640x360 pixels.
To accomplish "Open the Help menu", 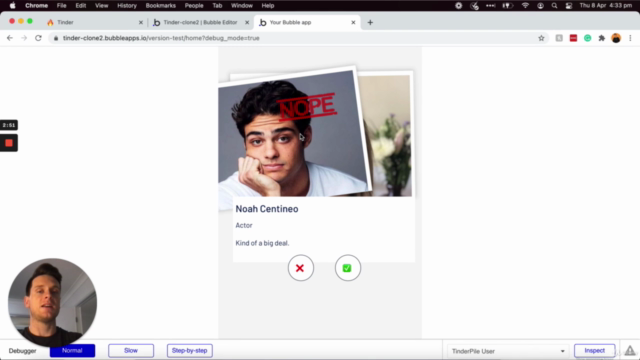I will [268, 6].
